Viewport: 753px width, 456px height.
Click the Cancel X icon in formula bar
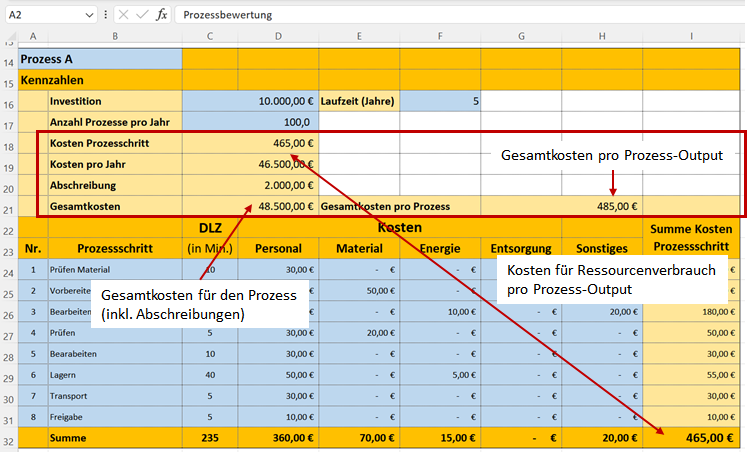tap(122, 16)
